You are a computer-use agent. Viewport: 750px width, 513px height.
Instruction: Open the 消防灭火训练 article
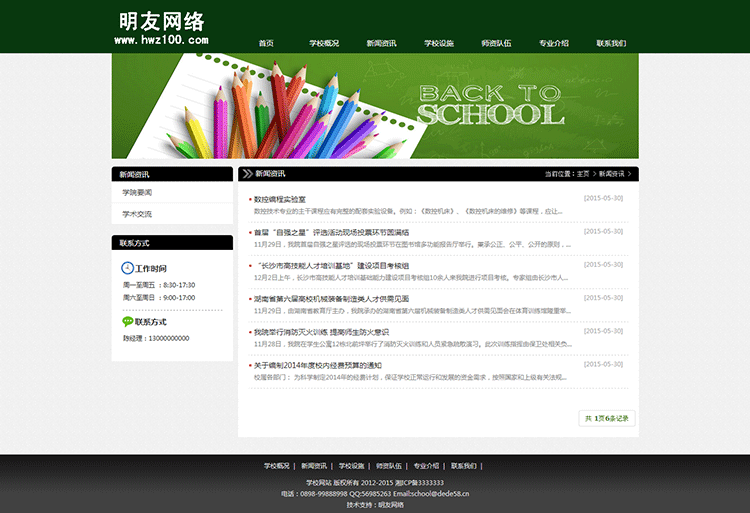[321, 332]
